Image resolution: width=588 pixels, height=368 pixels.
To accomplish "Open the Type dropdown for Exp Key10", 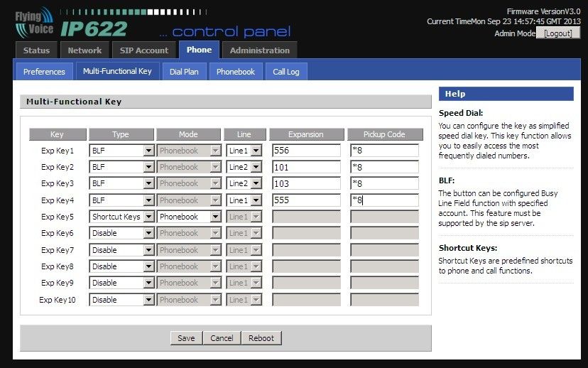I will [x=121, y=300].
